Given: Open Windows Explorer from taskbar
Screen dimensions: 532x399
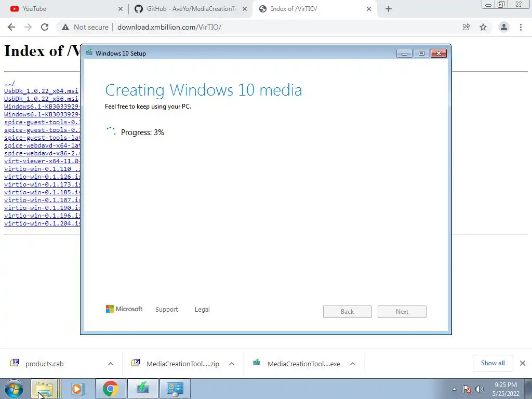Looking at the screenshot, I should pyautogui.click(x=45, y=389).
